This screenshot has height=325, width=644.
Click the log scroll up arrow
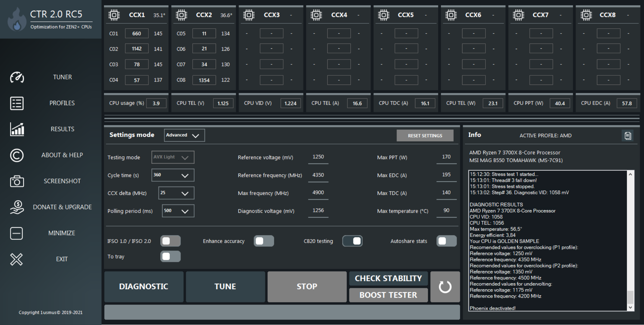click(630, 174)
